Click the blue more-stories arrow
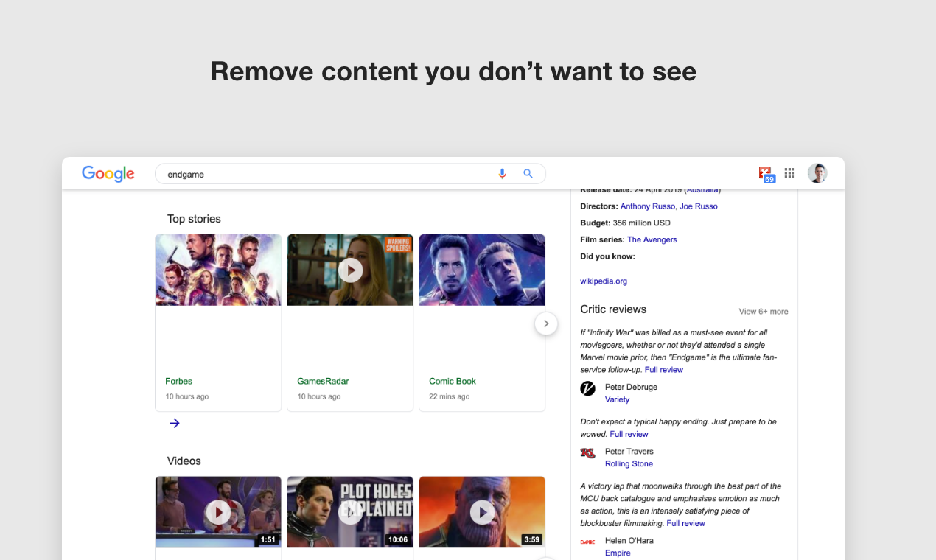This screenshot has height=560, width=936. pyautogui.click(x=174, y=423)
